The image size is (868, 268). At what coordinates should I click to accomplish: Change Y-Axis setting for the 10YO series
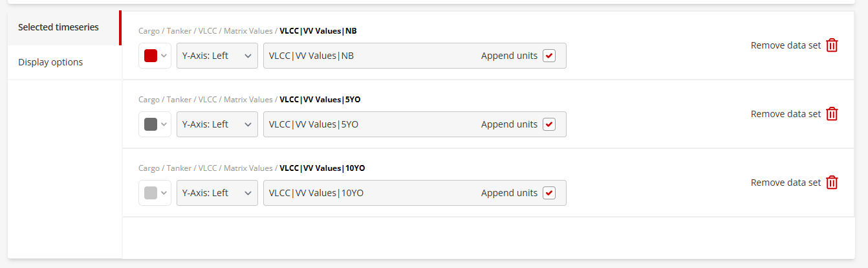coord(217,193)
